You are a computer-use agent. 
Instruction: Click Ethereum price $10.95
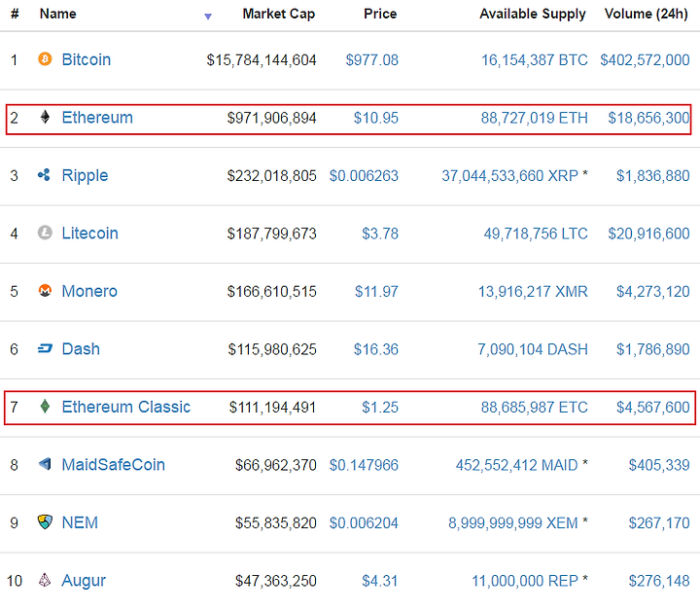tap(376, 118)
